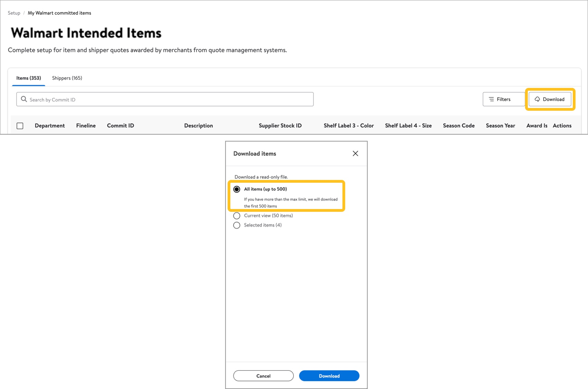Click My Walmart committed items breadcrumb

click(59, 13)
